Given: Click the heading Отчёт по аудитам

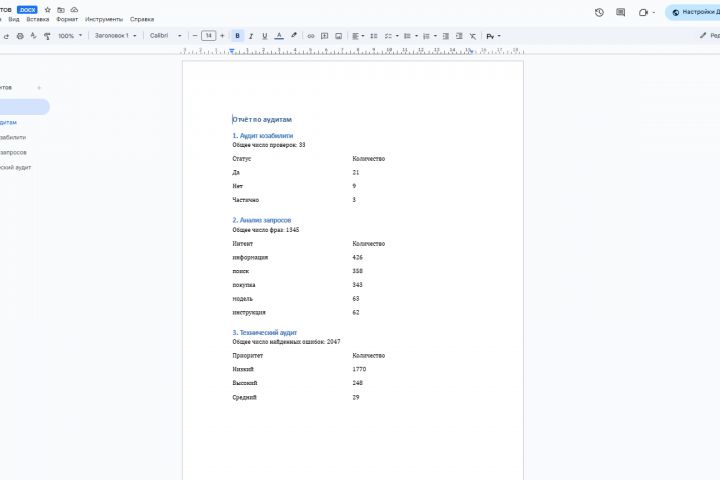Looking at the screenshot, I should click(262, 119).
